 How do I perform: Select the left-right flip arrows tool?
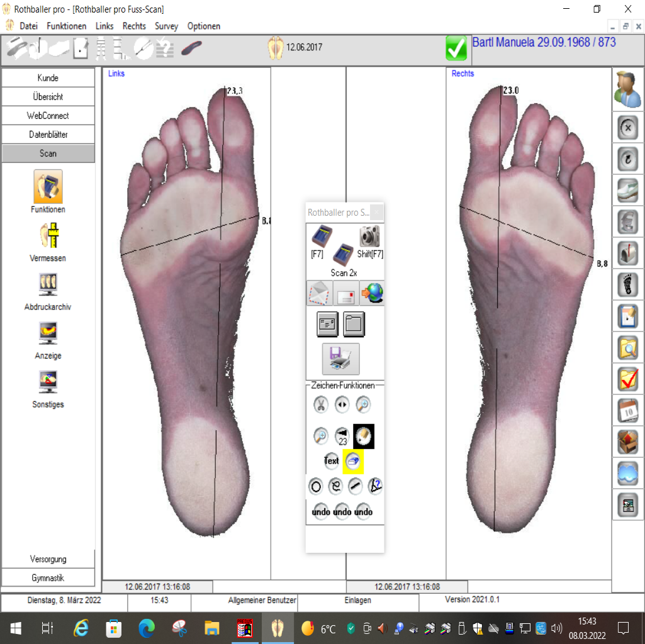(x=342, y=404)
